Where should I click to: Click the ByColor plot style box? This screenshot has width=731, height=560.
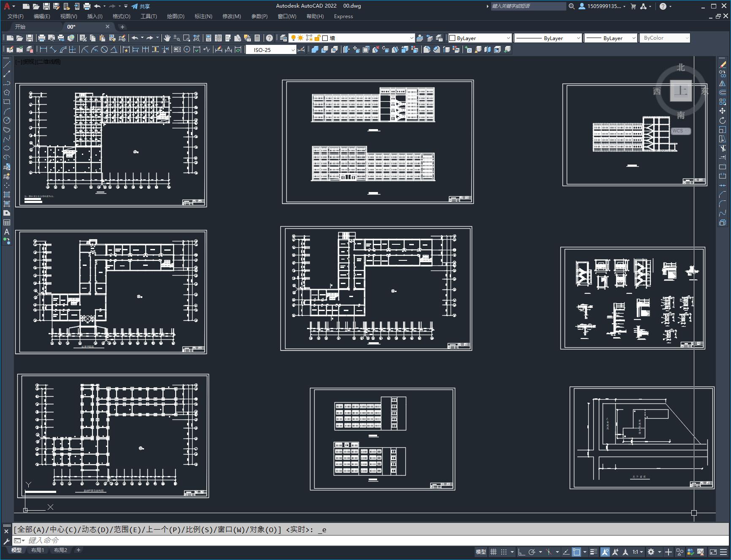click(x=665, y=38)
